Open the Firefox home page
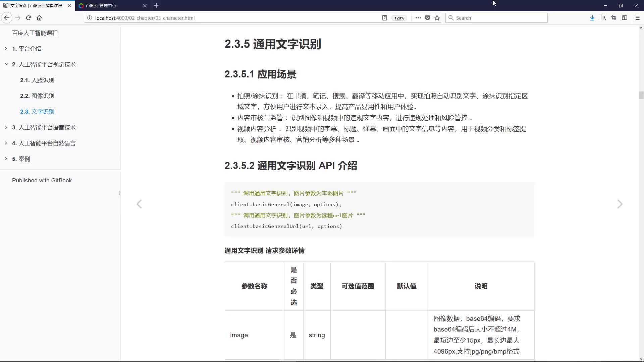644x362 pixels. (39, 18)
